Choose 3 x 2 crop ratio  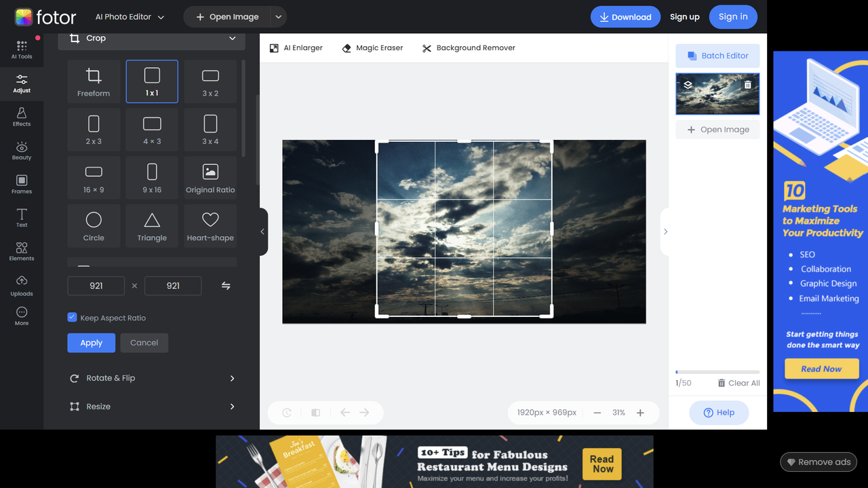click(210, 81)
